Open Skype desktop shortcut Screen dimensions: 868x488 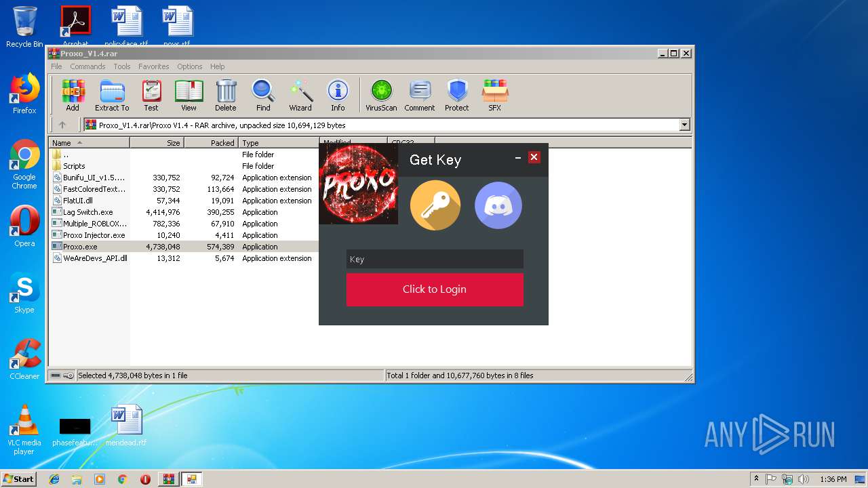pos(24,293)
